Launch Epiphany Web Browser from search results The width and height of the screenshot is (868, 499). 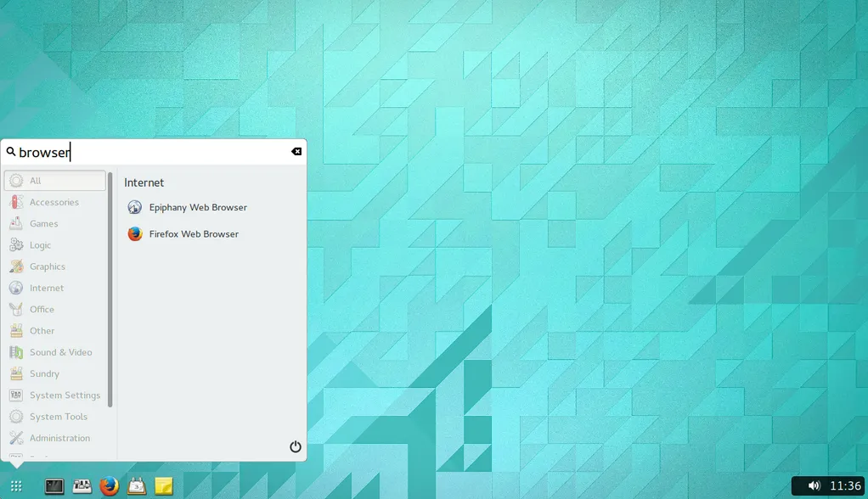click(x=197, y=206)
